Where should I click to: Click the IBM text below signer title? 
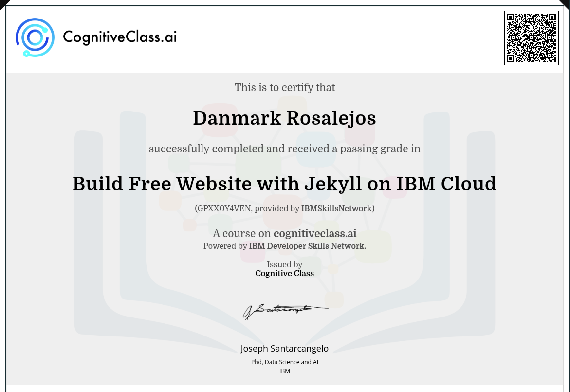pyautogui.click(x=285, y=371)
